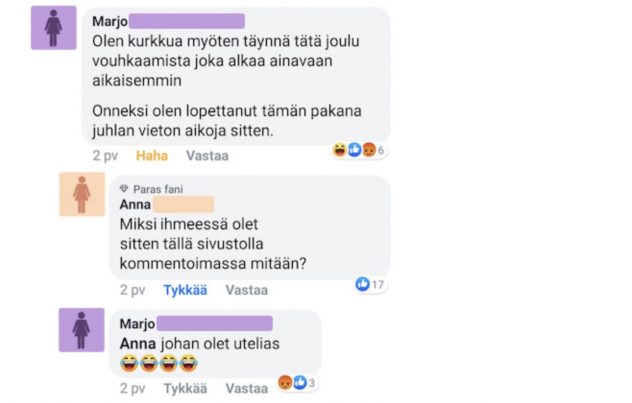Click the tagged Anna mention in Marjo's reply
The width and height of the screenshot is (632, 403).
click(138, 344)
